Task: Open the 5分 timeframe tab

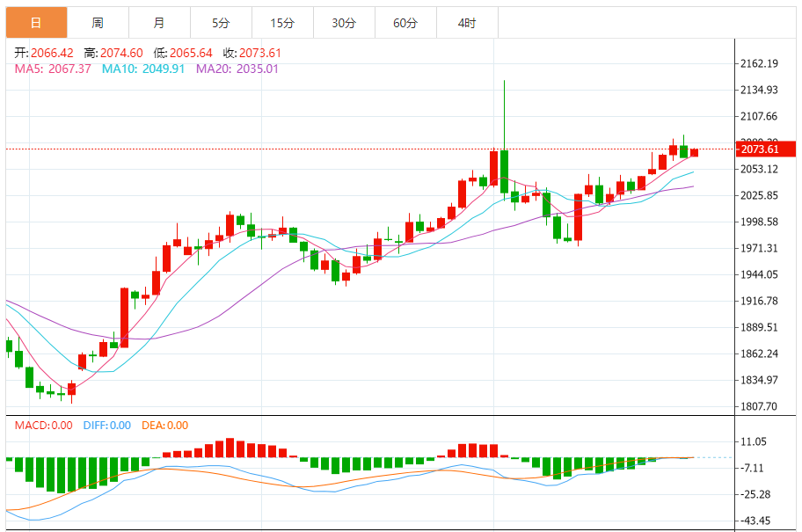Action: point(221,23)
